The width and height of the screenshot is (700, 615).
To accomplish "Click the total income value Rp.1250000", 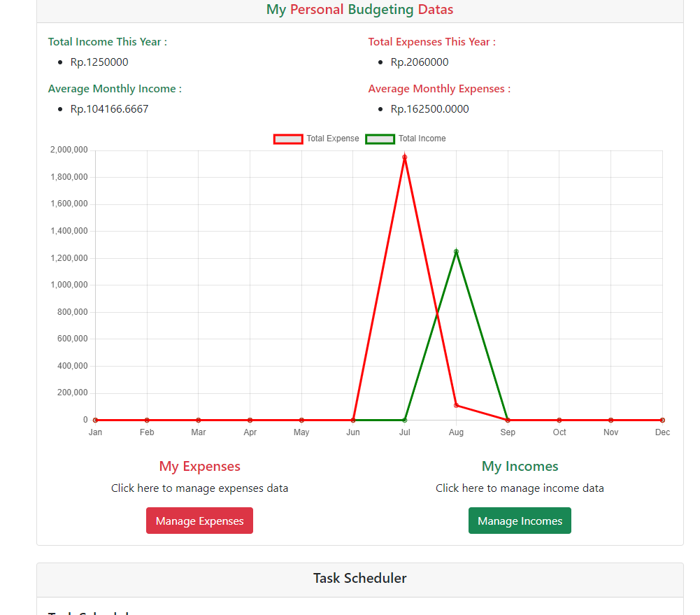I will tap(99, 62).
